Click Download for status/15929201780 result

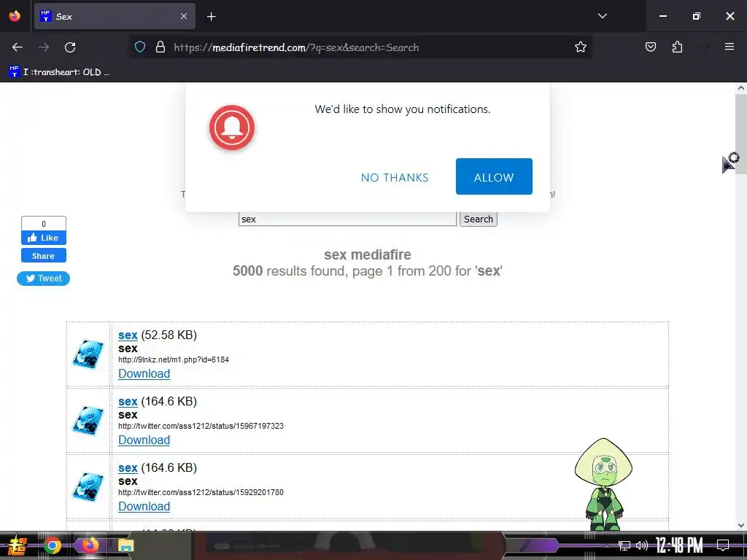pyautogui.click(x=144, y=506)
